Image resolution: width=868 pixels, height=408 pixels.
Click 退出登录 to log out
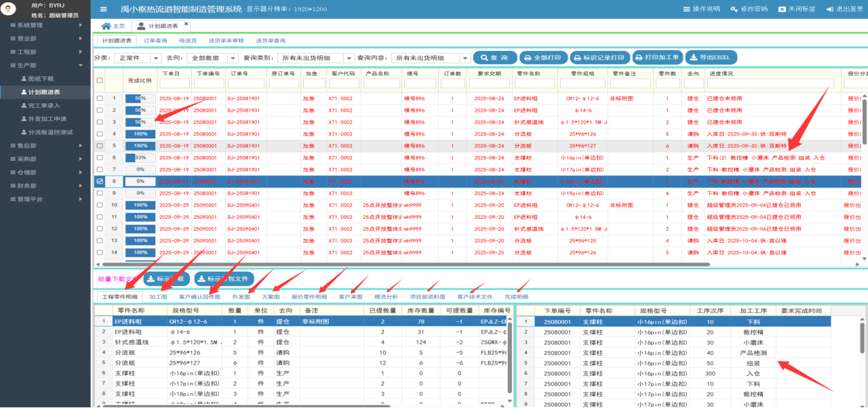844,9
